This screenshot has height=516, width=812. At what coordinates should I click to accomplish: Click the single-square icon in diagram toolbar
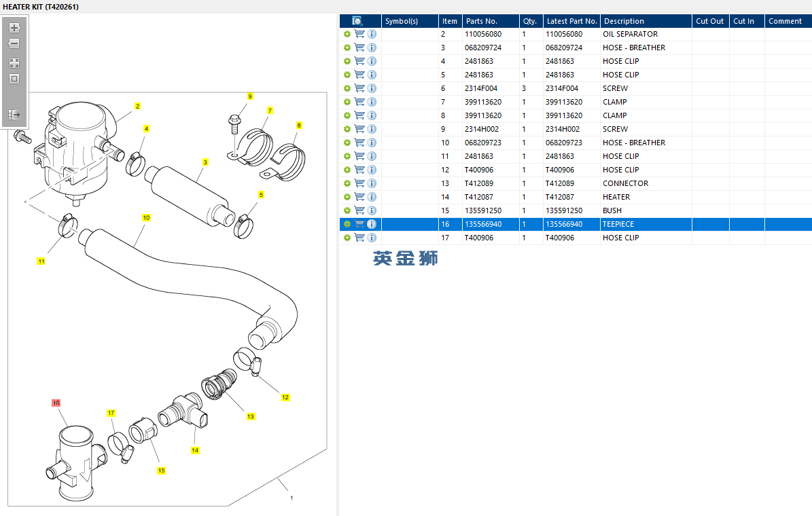coord(14,79)
